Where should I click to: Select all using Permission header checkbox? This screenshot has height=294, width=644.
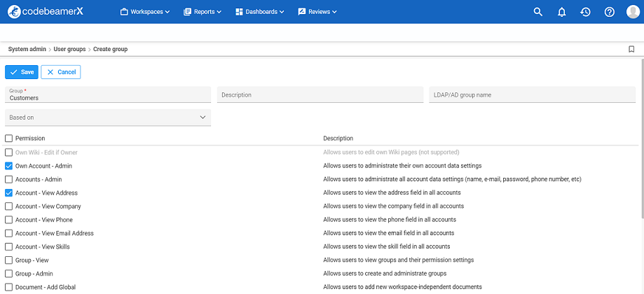(9, 139)
